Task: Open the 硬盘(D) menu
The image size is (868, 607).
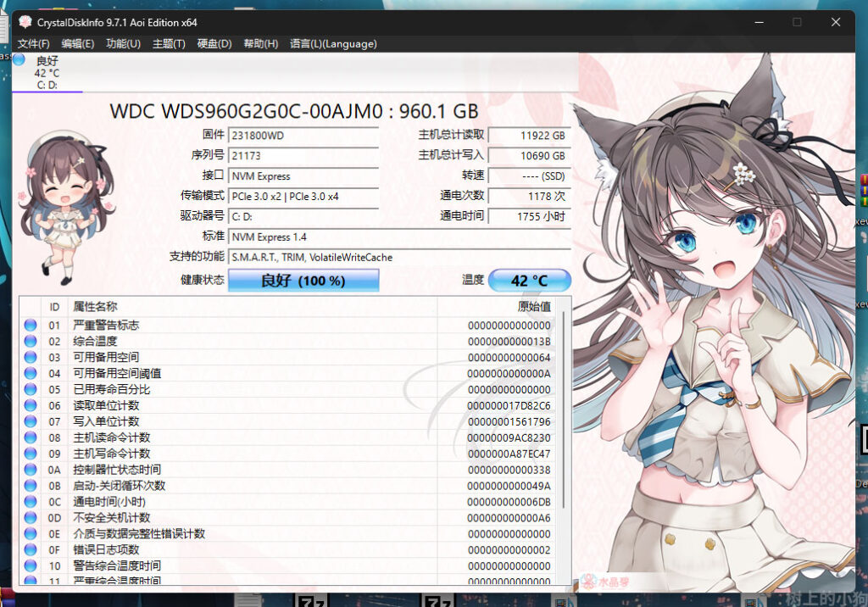Action: coord(214,44)
